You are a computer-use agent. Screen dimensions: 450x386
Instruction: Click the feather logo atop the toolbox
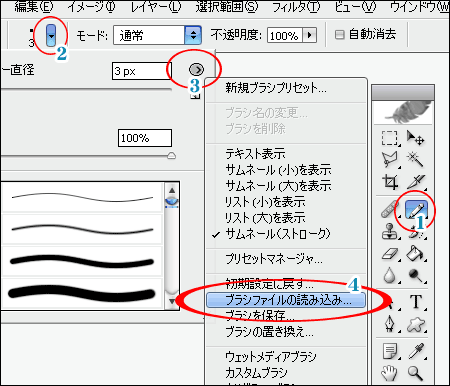[403, 112]
